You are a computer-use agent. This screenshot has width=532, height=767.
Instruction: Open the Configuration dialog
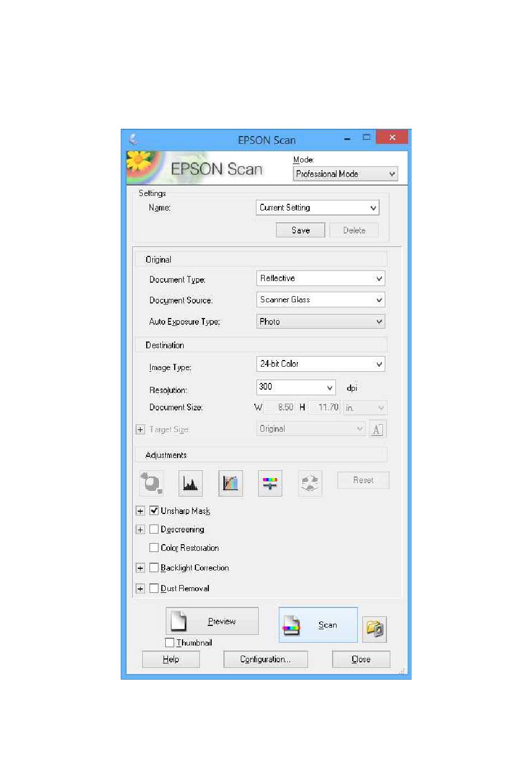pos(265,660)
